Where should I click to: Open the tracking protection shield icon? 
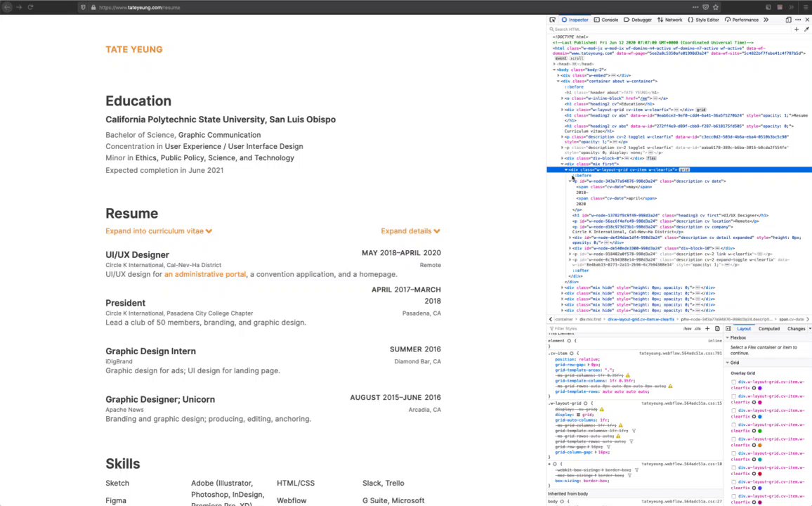coord(83,7)
